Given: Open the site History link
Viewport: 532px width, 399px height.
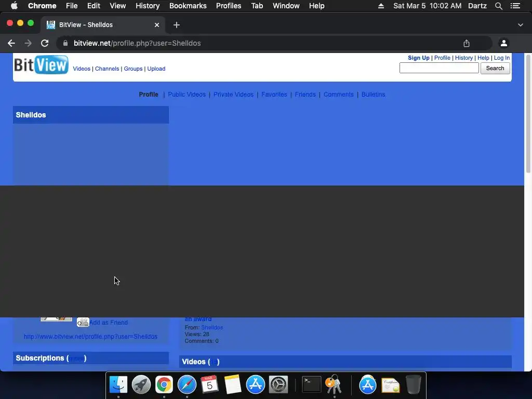Looking at the screenshot, I should coord(464,58).
